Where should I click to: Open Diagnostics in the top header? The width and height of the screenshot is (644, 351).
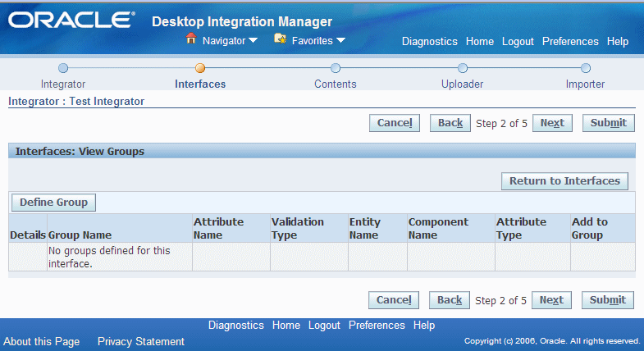[430, 42]
